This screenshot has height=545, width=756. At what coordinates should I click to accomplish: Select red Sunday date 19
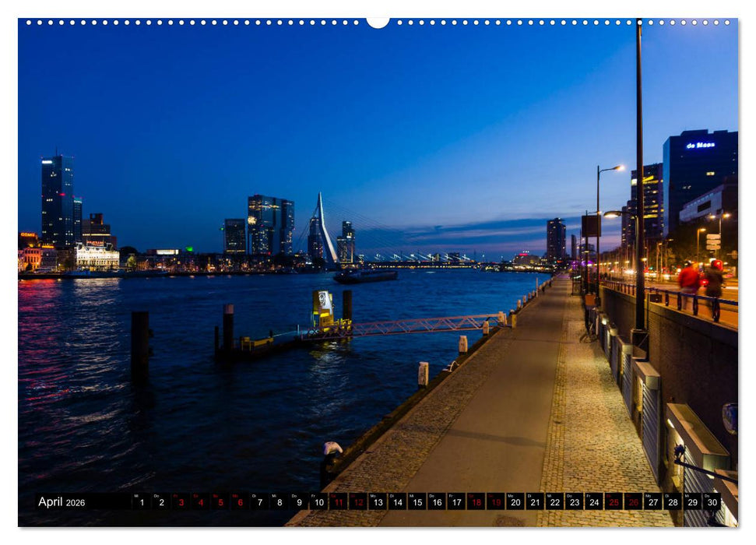coord(494,501)
